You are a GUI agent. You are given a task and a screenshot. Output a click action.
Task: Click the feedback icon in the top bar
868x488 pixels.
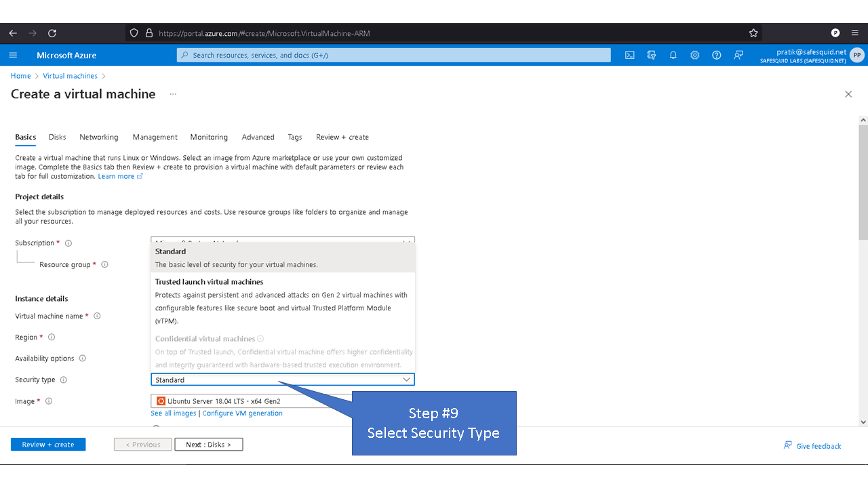(738, 56)
